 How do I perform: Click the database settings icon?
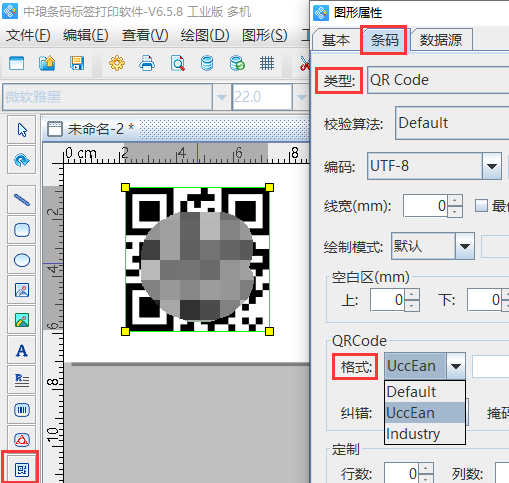[207, 63]
